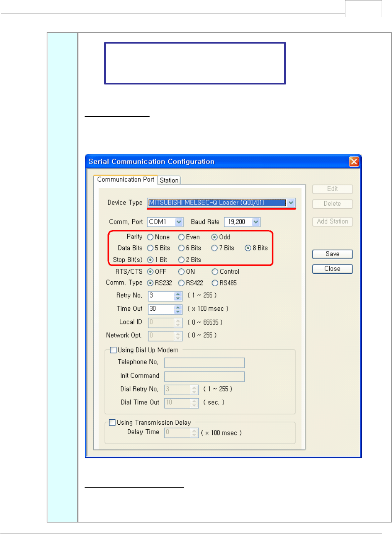Click the Delay Time field

181,433
